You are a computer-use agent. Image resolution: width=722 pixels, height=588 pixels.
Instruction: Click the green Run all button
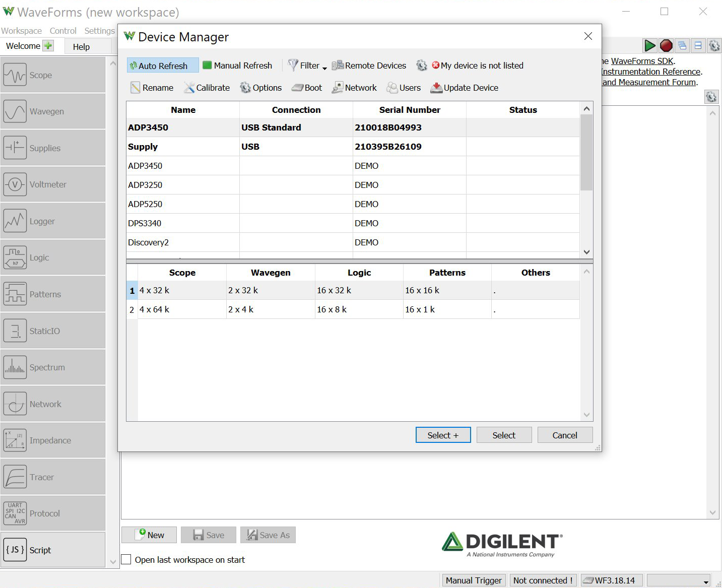(650, 46)
